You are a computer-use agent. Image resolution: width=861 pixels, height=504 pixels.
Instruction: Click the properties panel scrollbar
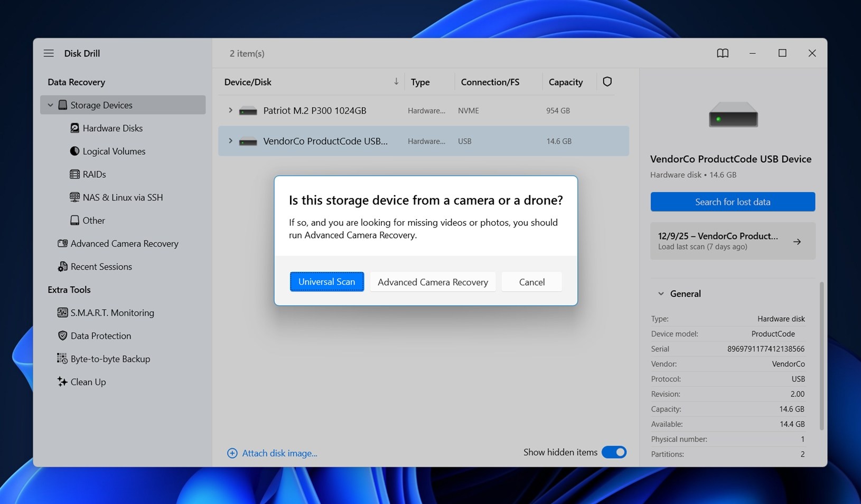821,356
